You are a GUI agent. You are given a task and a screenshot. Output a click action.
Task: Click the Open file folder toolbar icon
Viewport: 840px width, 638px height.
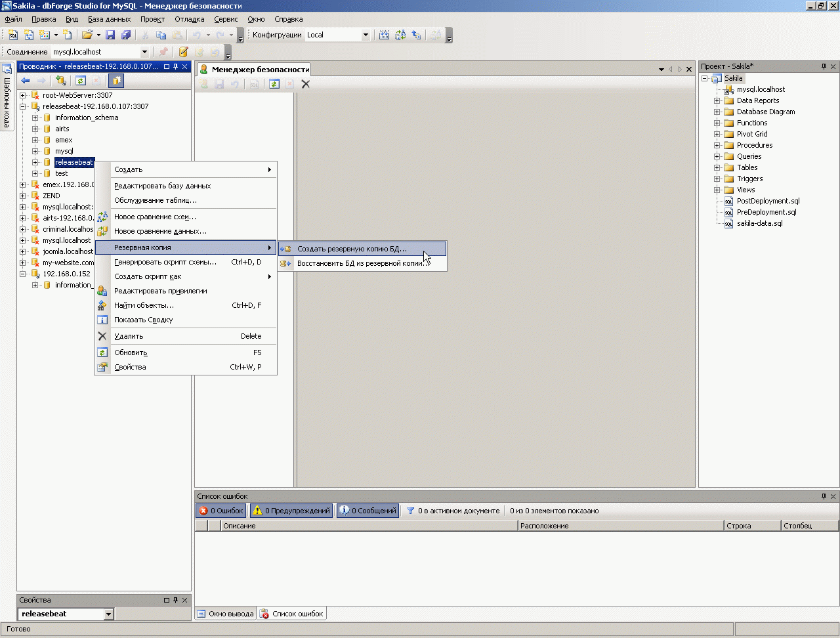(x=87, y=35)
